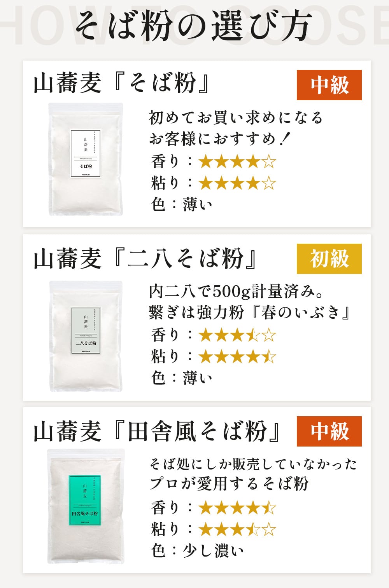Click the 中級 badge beside 田舎風そば粉

point(329,431)
